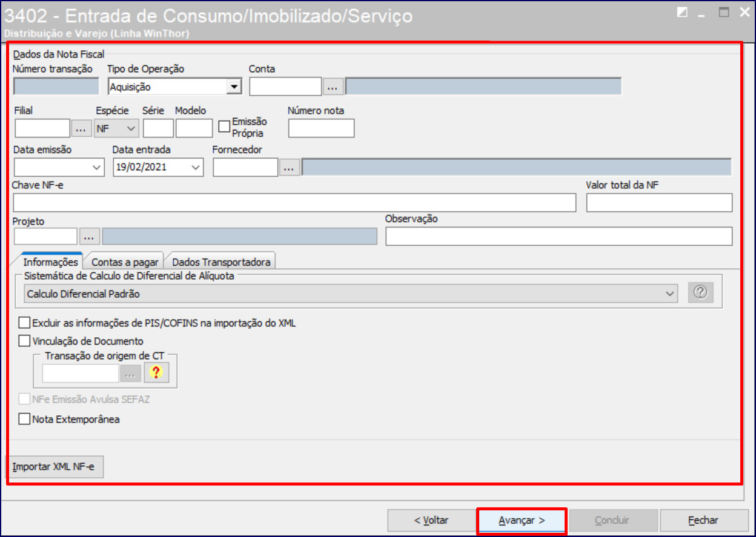Image resolution: width=756 pixels, height=537 pixels.
Task: Click the Projeto code field
Action: [46, 236]
